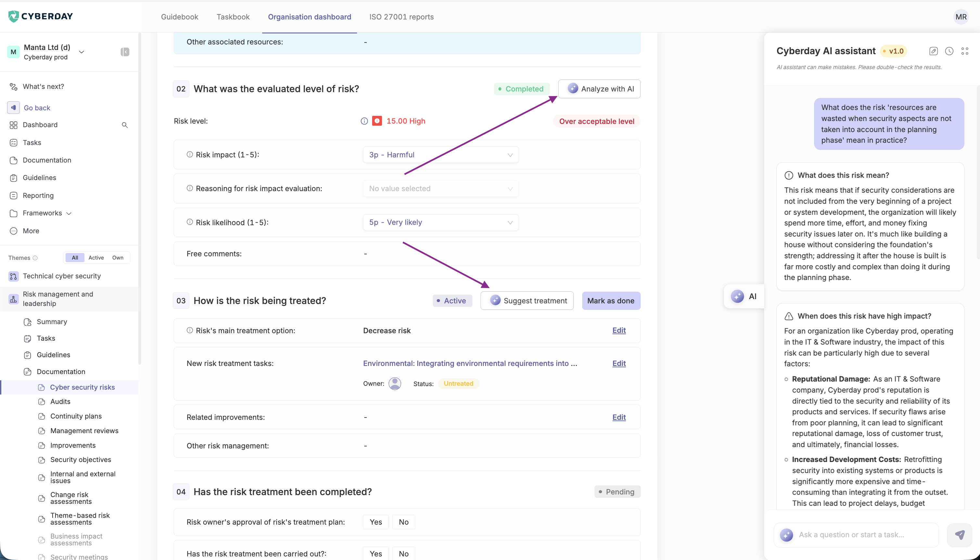Collapse the left sidebar panel icon
Screen dimensions: 980x560
(125, 52)
